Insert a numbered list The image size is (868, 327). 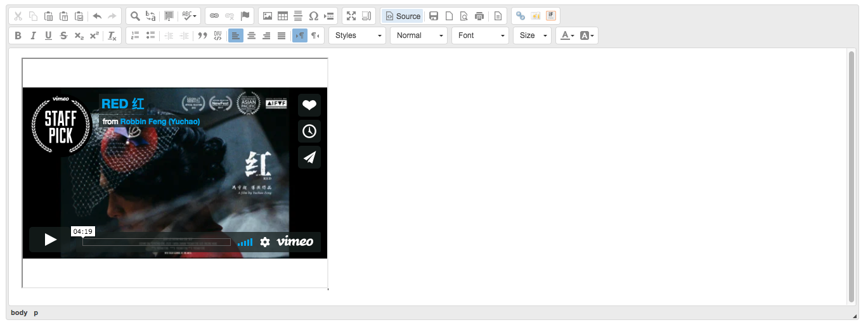135,35
